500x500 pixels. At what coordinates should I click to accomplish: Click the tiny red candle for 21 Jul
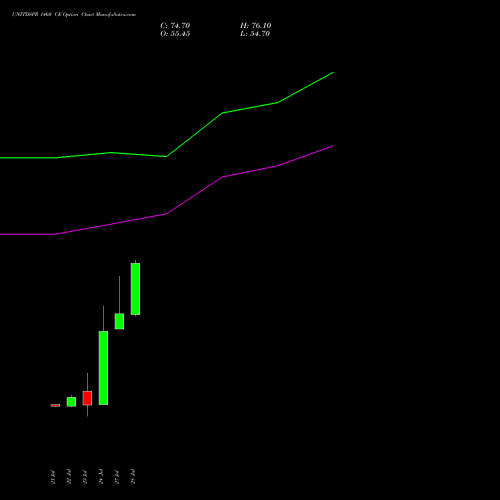tap(55, 405)
